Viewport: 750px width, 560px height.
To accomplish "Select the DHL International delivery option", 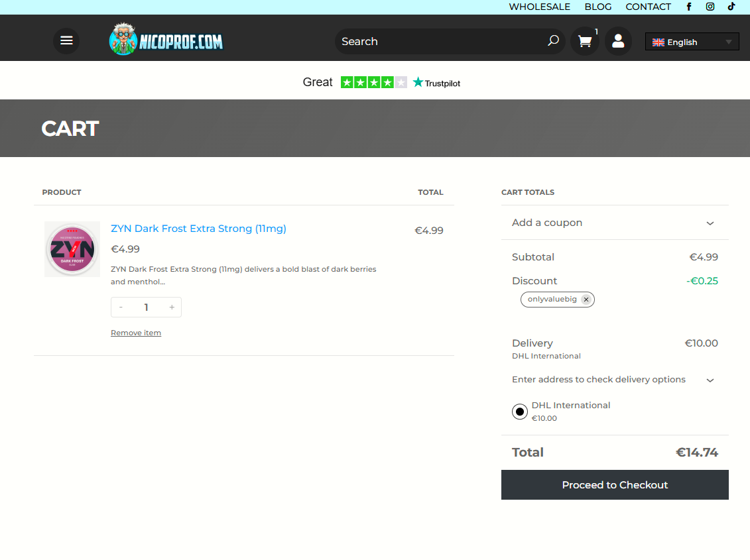I will pyautogui.click(x=520, y=412).
